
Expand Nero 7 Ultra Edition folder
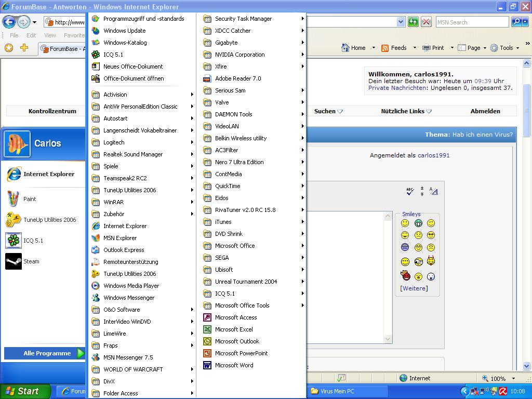point(251,162)
